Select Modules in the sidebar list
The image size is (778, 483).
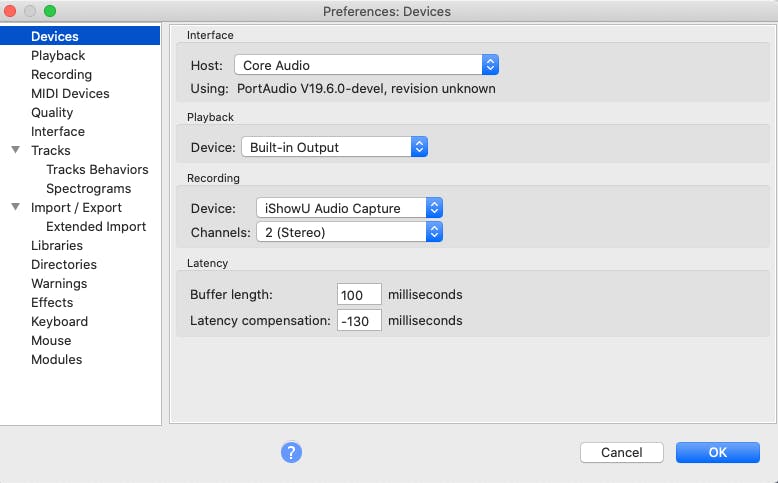pos(57,359)
